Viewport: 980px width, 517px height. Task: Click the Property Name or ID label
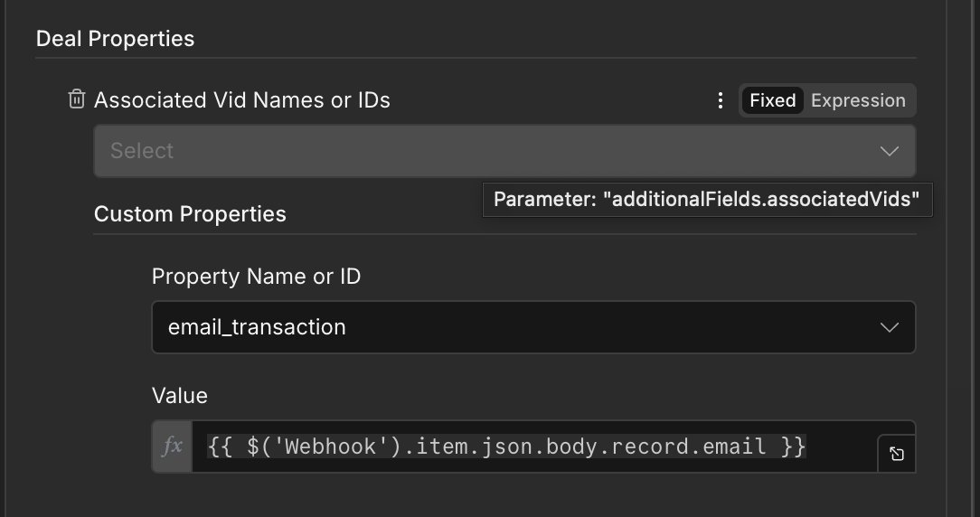point(256,277)
